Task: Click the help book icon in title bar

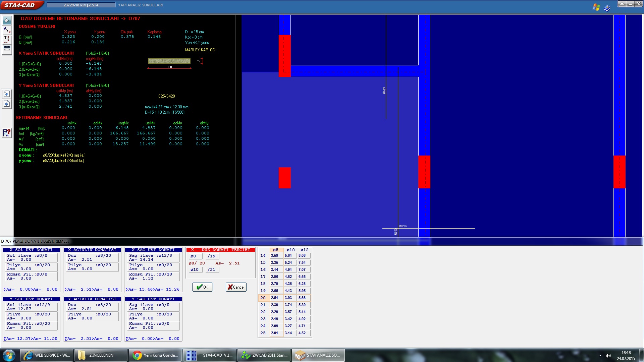Action: coord(607,7)
